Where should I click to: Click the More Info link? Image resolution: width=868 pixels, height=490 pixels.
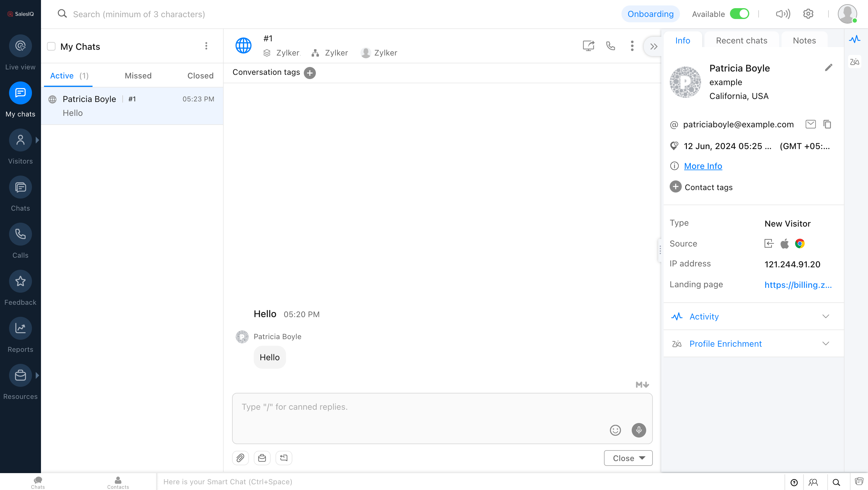pos(703,166)
